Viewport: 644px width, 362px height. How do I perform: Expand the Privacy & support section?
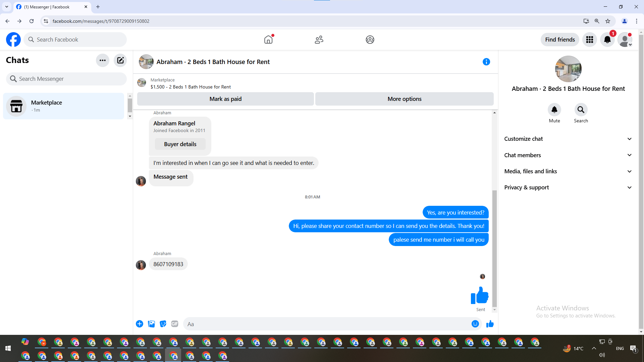[x=568, y=187]
